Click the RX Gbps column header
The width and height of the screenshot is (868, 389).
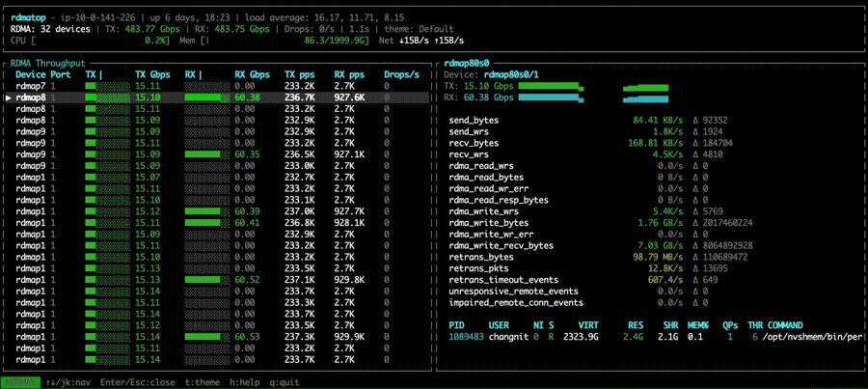[x=253, y=74]
